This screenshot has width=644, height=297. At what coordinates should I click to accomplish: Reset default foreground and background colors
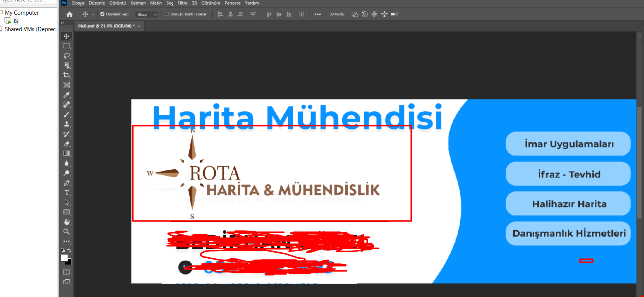click(63, 250)
